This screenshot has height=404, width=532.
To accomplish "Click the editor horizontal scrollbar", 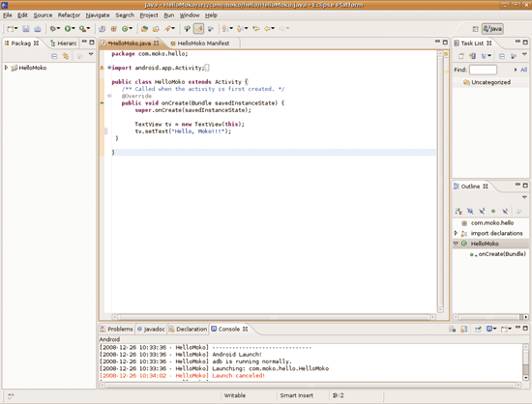I will click(274, 317).
